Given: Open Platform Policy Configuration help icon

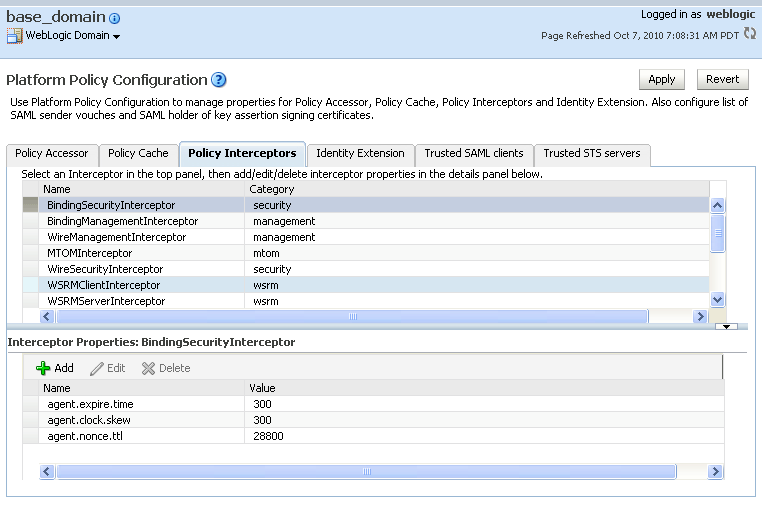Looking at the screenshot, I should point(219,80).
